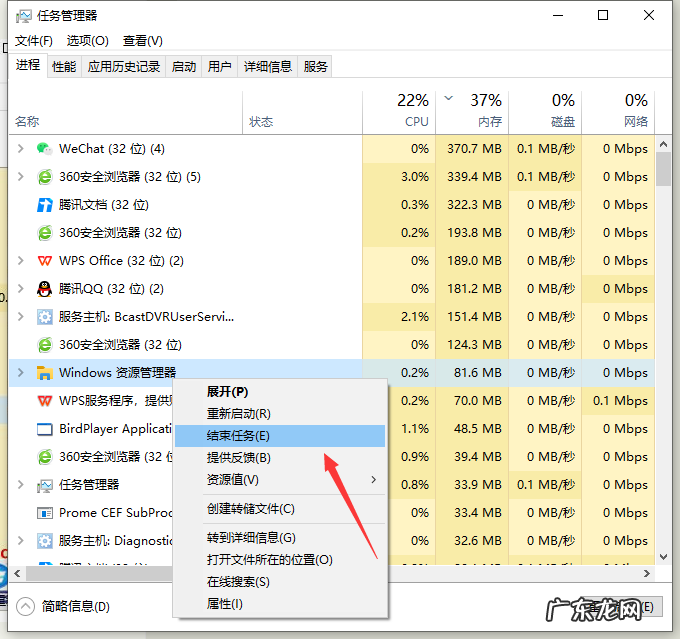Click the 360安全浏览器 icon with 39.4 MB
Image resolution: width=680 pixels, height=639 pixels.
tap(44, 457)
